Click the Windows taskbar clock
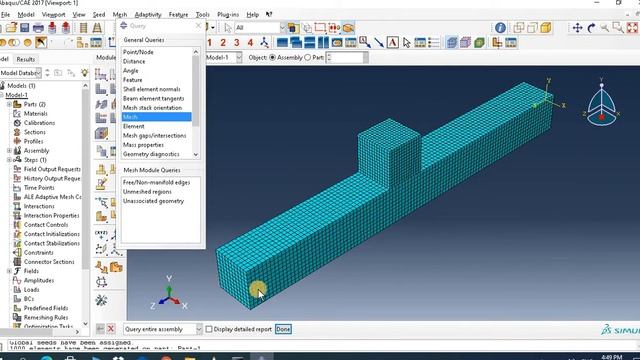 point(612,357)
